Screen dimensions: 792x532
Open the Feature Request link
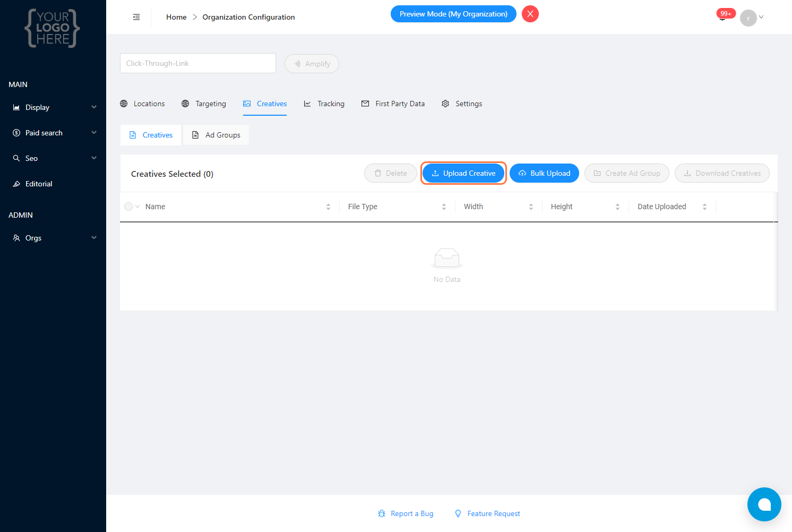coord(487,513)
